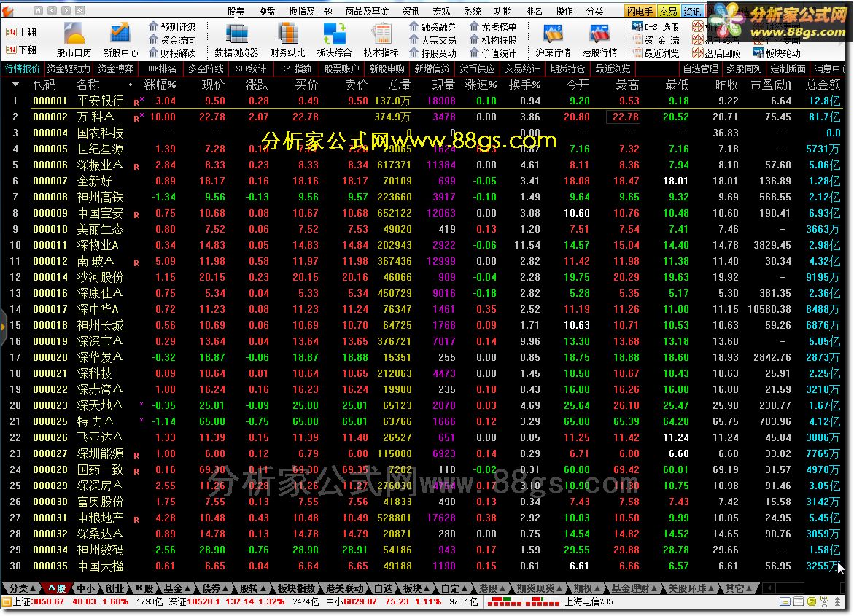Select the 创业 bottom tab
Screen dimensions: 854x616
click(x=114, y=588)
